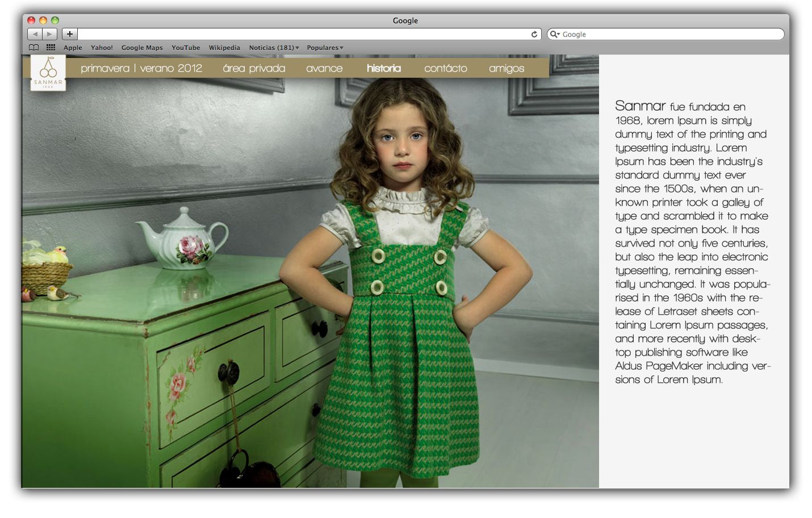Go to primavera | verano 2012 page

[141, 68]
